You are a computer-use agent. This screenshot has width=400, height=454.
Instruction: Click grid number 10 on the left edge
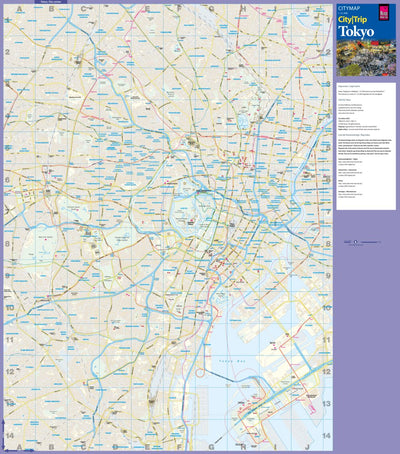(10, 308)
